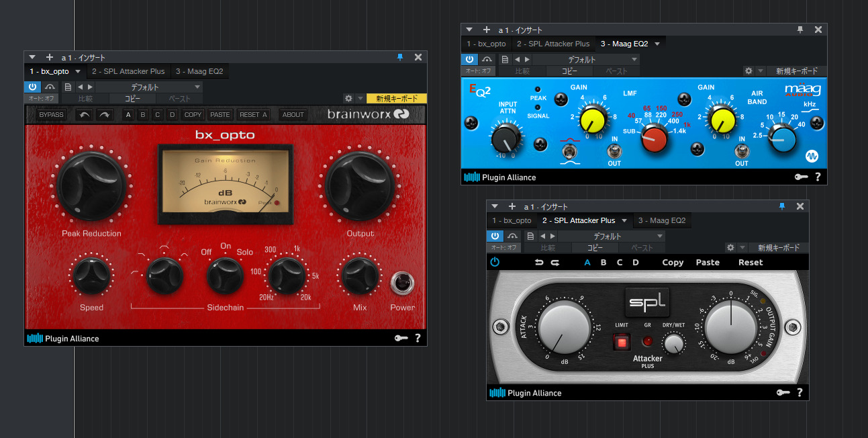
Task: Open the デフォルト preset dropdown in bx_opto window
Action: click(149, 87)
